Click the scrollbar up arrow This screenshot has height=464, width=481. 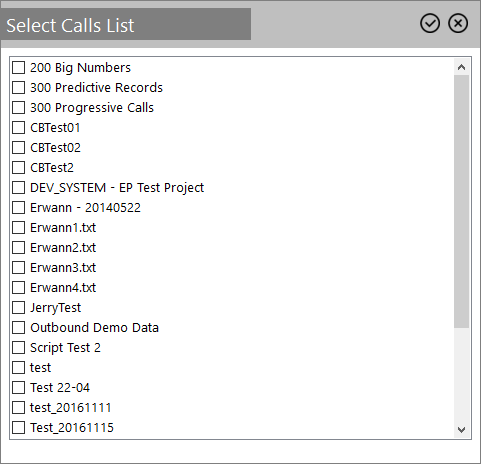(461, 67)
